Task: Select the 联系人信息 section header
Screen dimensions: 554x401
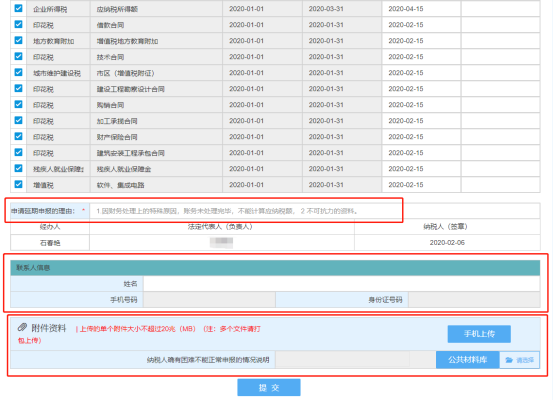Action: pos(275,268)
